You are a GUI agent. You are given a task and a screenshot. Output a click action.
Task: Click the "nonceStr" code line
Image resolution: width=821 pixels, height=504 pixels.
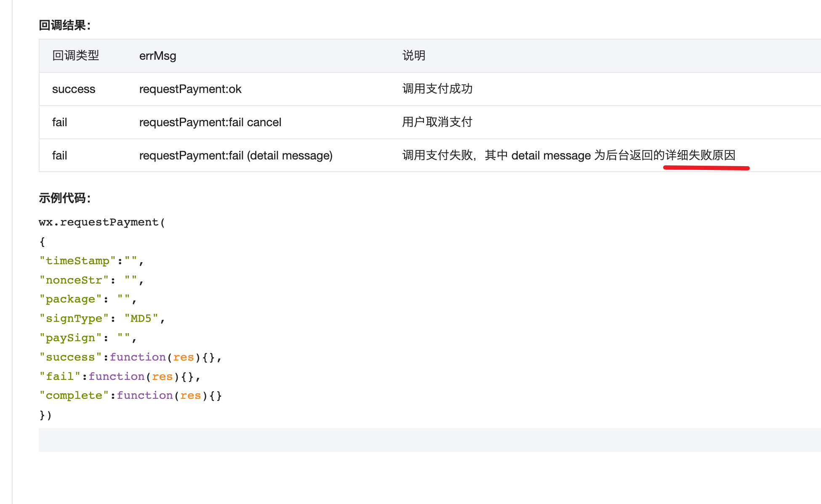[91, 280]
